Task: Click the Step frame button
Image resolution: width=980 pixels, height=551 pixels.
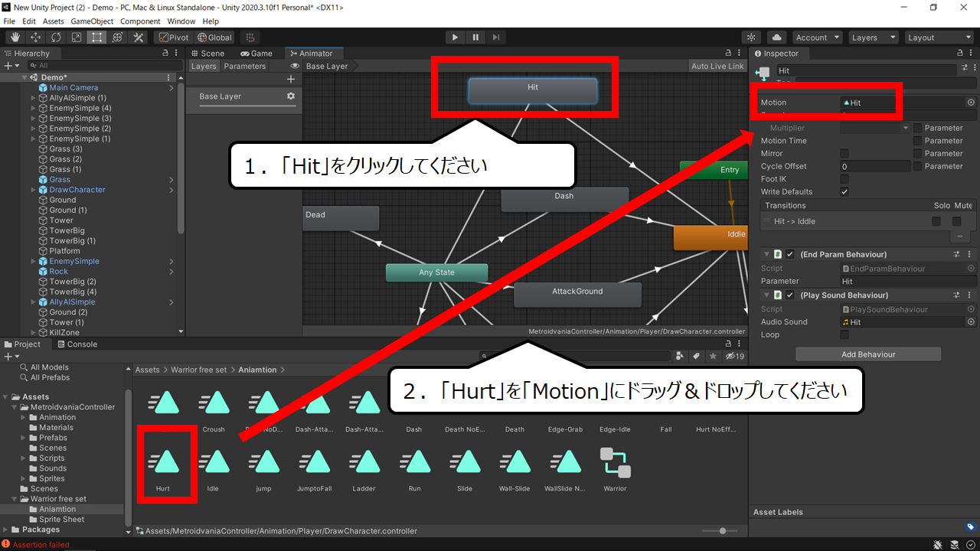Action: 496,37
